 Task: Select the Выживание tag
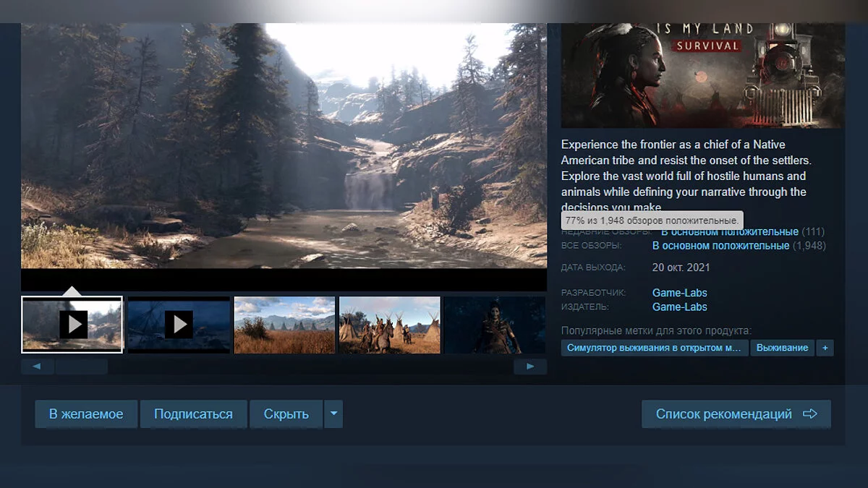782,348
